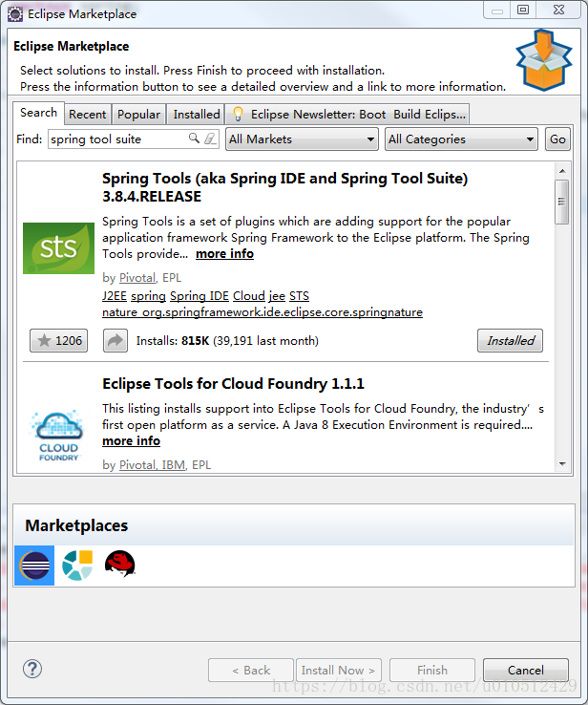Select the Eclipse marketplace icon
Viewport: 588px width, 705px height.
[x=34, y=566]
